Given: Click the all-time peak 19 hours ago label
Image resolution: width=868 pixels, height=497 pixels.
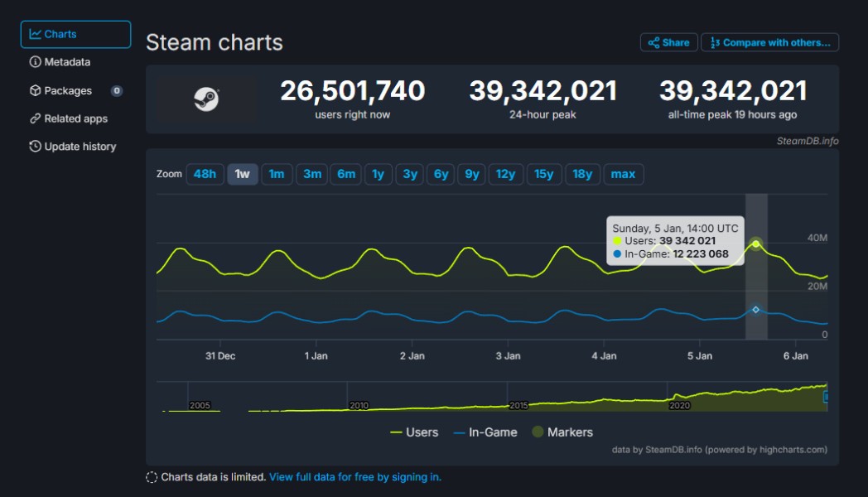Looking at the screenshot, I should (x=732, y=115).
